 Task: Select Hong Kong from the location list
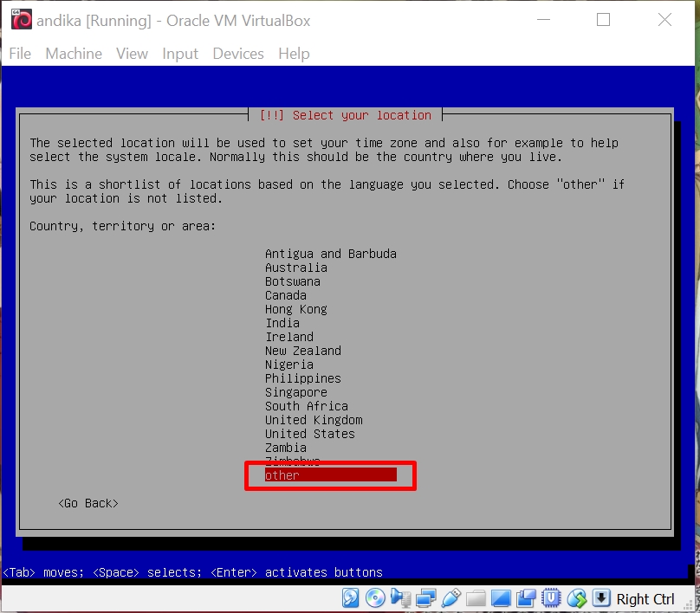click(x=296, y=309)
